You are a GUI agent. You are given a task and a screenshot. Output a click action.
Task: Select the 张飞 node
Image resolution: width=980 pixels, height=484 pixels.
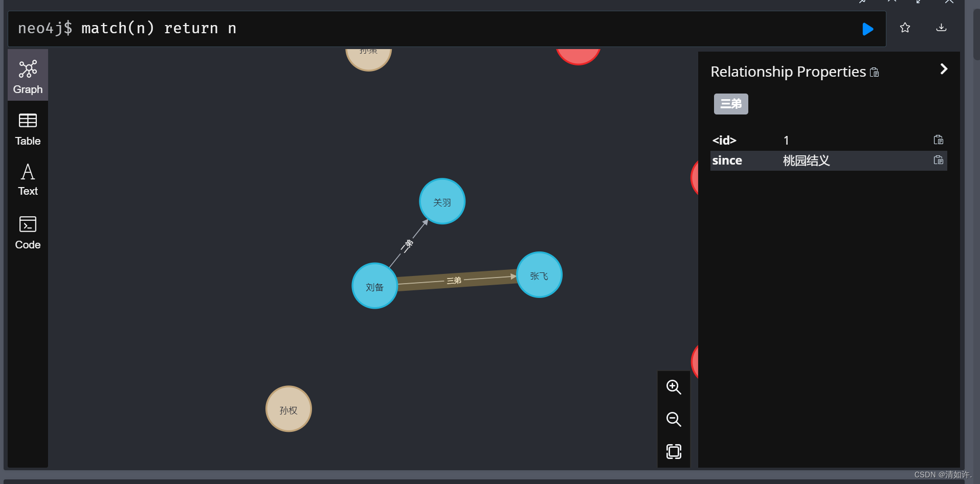(x=539, y=275)
